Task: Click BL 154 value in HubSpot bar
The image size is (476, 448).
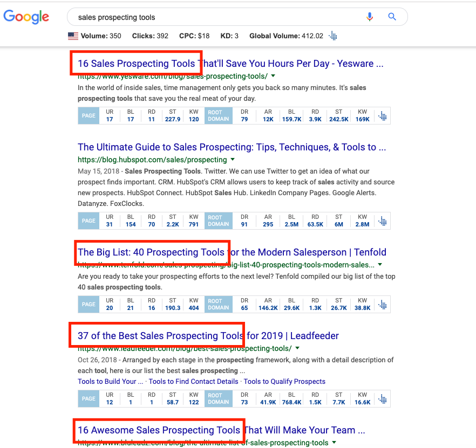Action: pos(131,225)
